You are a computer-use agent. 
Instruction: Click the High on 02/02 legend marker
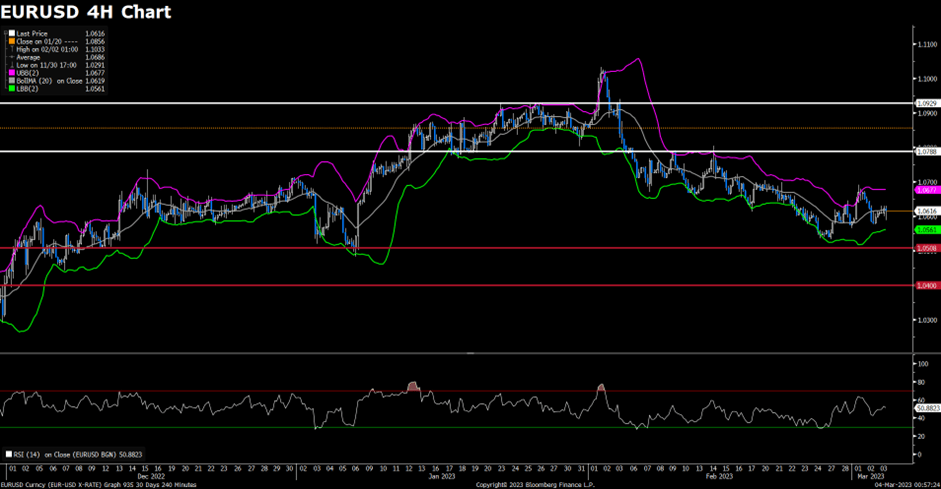pos(12,47)
